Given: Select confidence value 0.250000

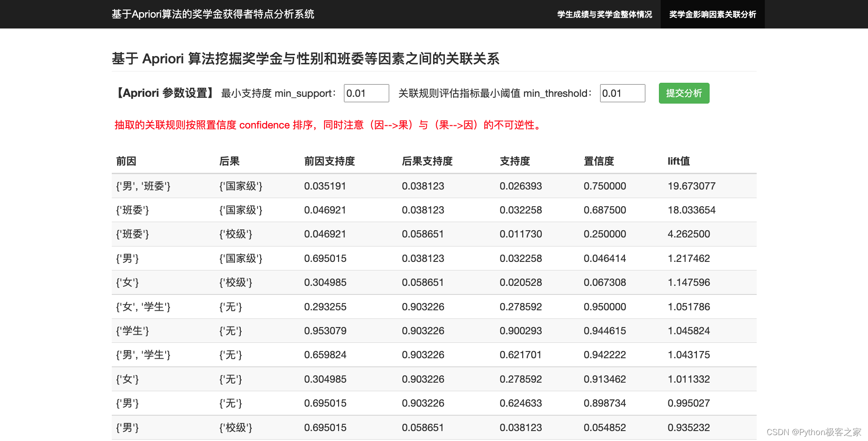Looking at the screenshot, I should pyautogui.click(x=605, y=234).
